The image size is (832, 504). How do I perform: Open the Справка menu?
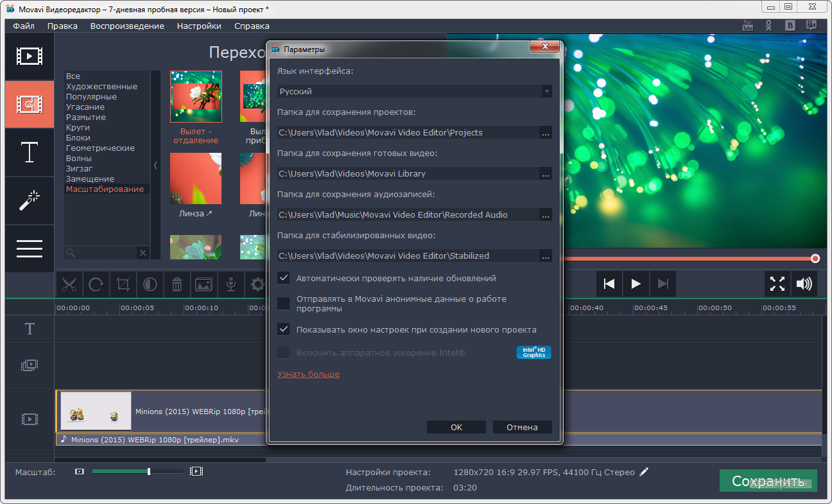coord(252,26)
